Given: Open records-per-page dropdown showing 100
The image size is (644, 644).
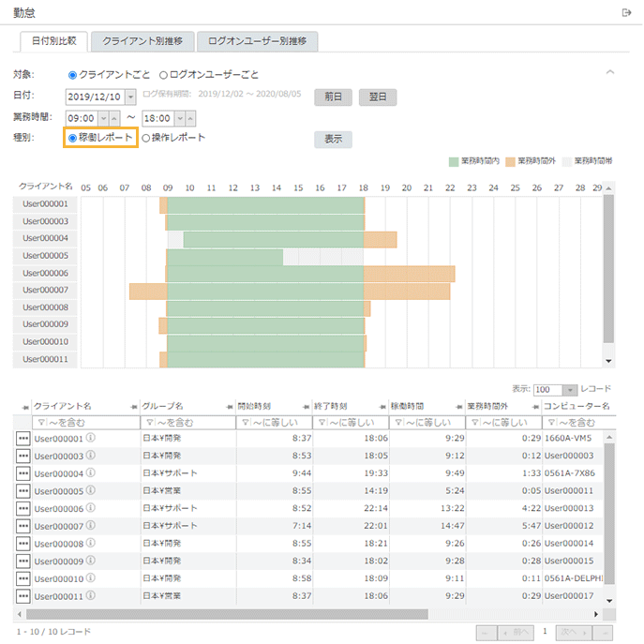Looking at the screenshot, I should coord(570,389).
